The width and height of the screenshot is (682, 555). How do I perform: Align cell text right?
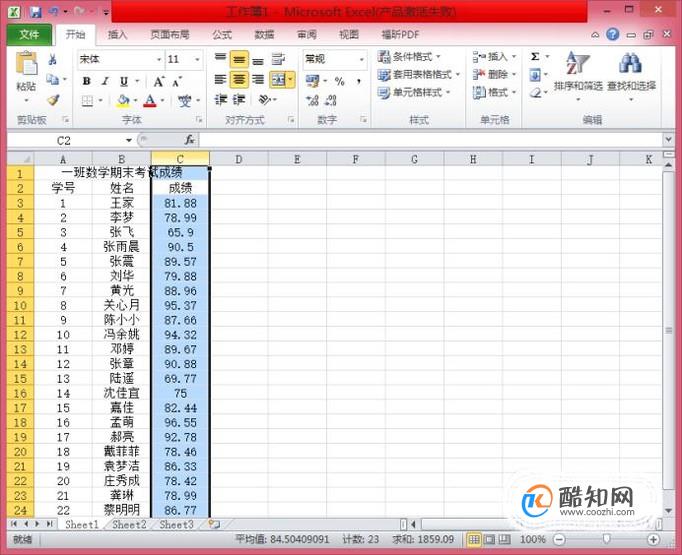point(258,80)
